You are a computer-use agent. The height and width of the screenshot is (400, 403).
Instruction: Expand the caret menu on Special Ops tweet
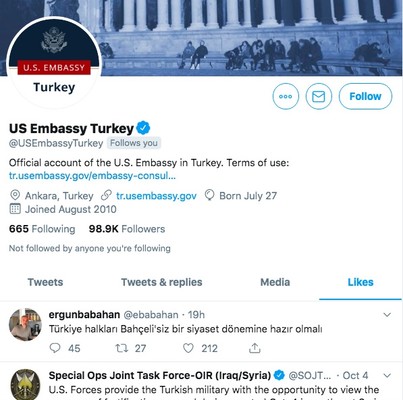pos(387,376)
